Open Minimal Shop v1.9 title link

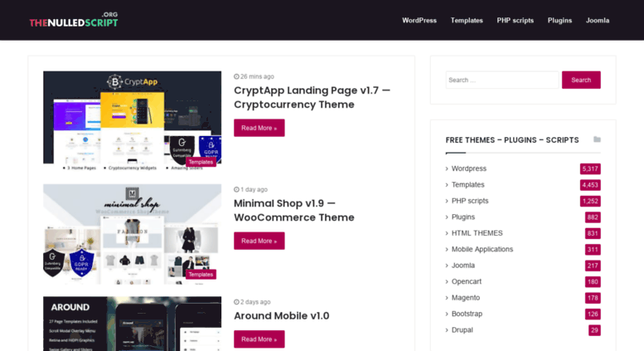click(x=293, y=211)
